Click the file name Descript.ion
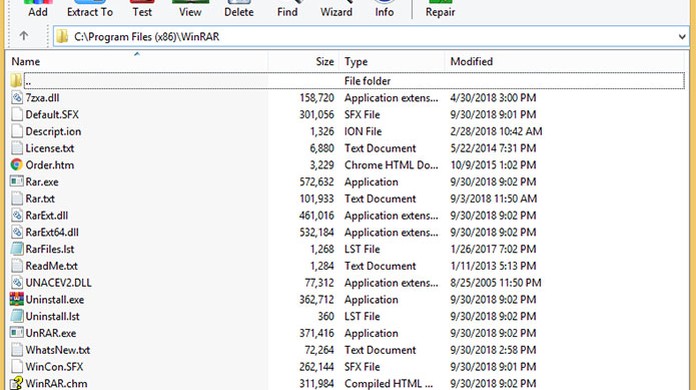Viewport: 696px width, 390px height. pyautogui.click(x=53, y=131)
